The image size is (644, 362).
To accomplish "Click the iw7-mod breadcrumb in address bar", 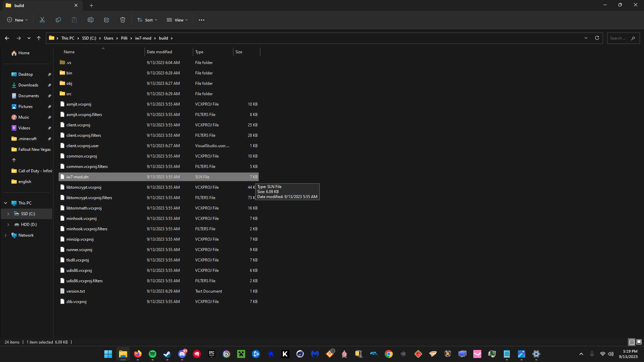I will click(x=143, y=38).
